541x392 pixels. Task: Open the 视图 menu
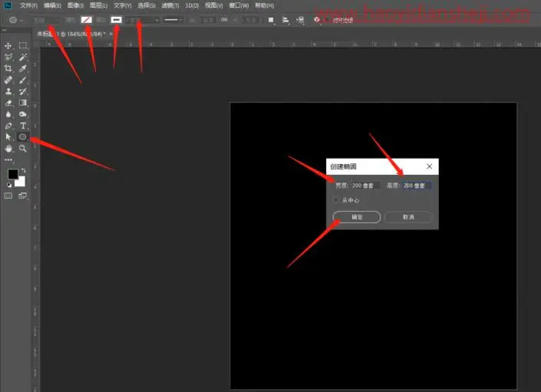tap(214, 5)
